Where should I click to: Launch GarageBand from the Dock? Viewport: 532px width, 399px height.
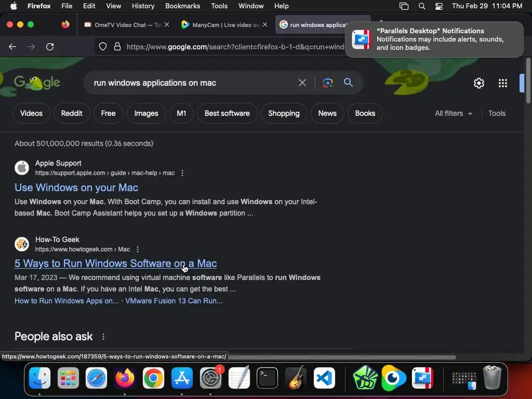pyautogui.click(x=296, y=378)
